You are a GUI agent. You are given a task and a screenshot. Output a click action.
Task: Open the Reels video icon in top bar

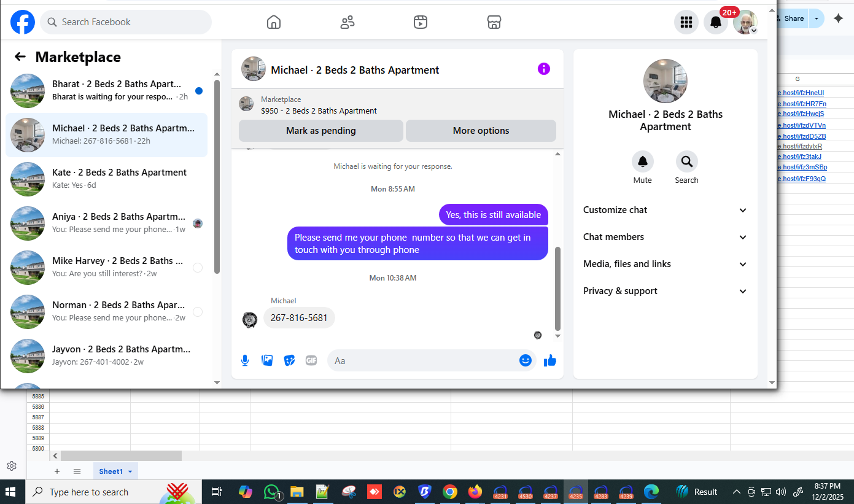pyautogui.click(x=421, y=22)
